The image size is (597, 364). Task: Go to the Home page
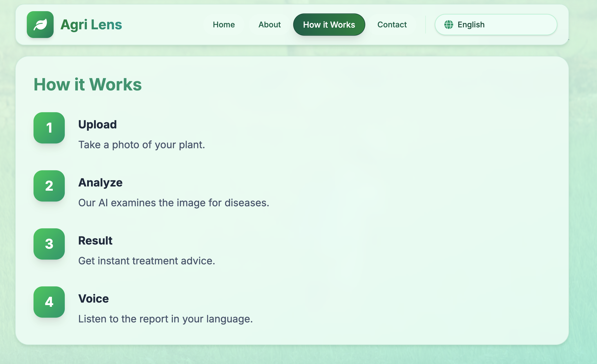224,25
